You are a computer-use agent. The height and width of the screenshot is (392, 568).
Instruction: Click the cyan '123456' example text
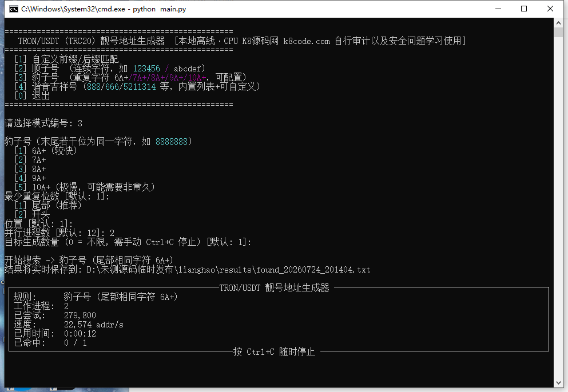146,69
